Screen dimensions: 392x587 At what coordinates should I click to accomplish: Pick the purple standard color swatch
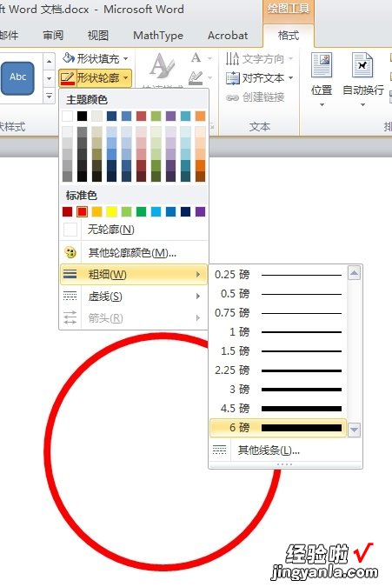point(200,212)
